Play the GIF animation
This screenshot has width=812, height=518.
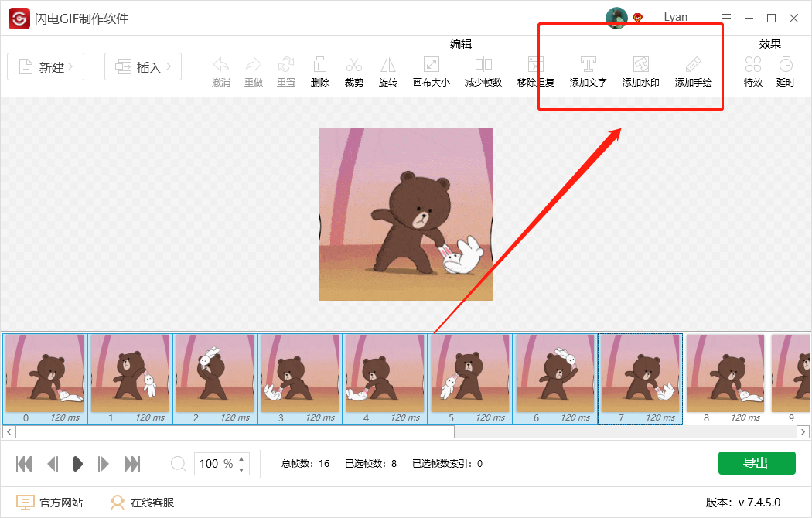pos(77,464)
